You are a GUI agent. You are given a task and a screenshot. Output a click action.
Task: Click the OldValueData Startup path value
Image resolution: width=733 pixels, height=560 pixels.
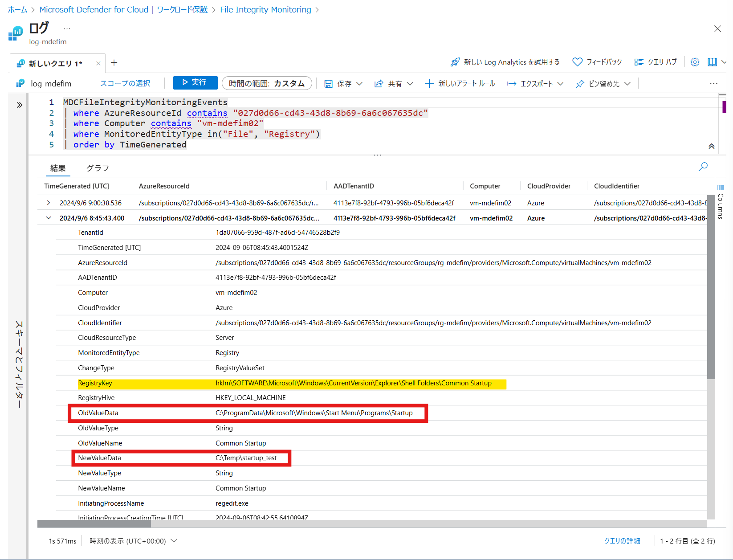click(314, 413)
